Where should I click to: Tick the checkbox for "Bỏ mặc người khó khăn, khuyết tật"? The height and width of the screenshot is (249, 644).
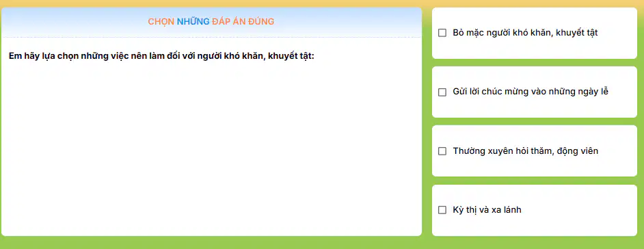442,33
